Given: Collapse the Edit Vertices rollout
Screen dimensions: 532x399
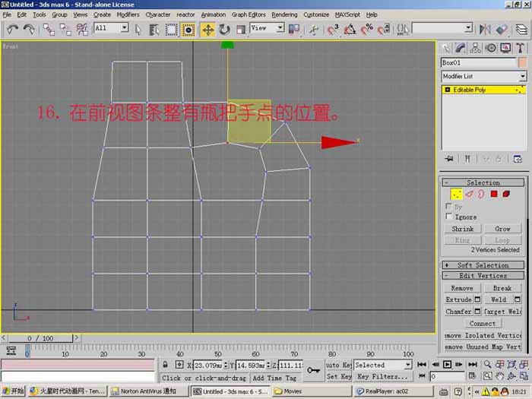Looking at the screenshot, I should [x=483, y=275].
